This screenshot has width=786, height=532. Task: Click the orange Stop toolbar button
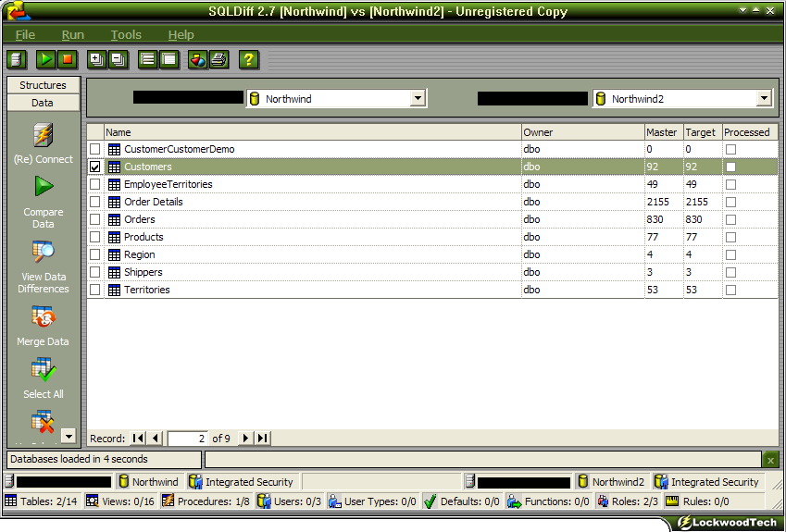68,59
